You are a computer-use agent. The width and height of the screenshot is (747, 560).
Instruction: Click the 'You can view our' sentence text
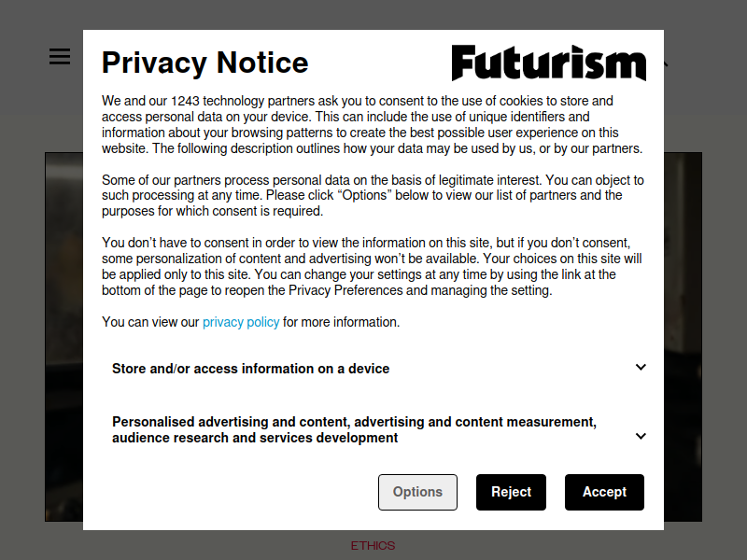(x=151, y=322)
